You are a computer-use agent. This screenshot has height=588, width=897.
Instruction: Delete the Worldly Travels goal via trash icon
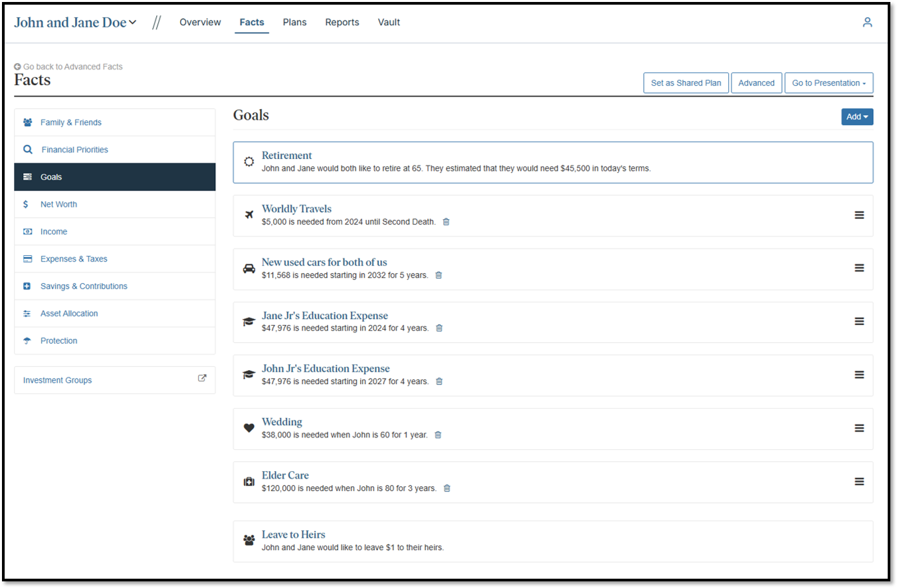click(446, 222)
